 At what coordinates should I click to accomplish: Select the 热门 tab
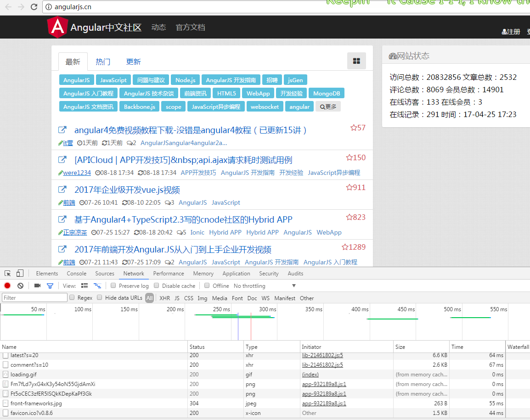tap(103, 62)
